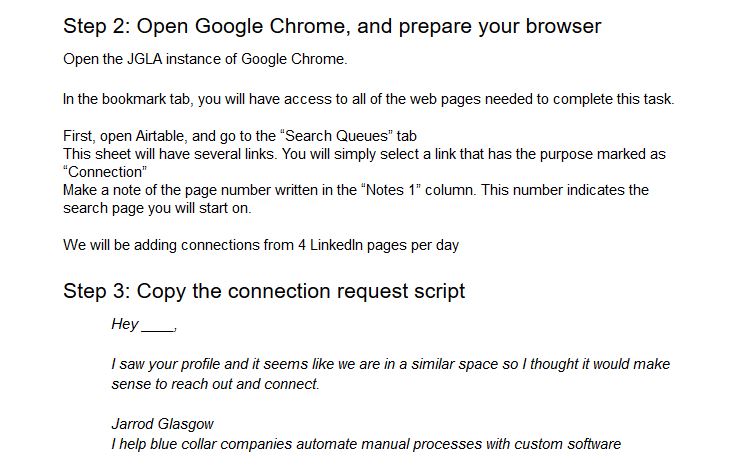Viewport: 732px width, 473px height.
Task: Click the name "Jarrod Glasgow" signature
Action: click(x=162, y=424)
